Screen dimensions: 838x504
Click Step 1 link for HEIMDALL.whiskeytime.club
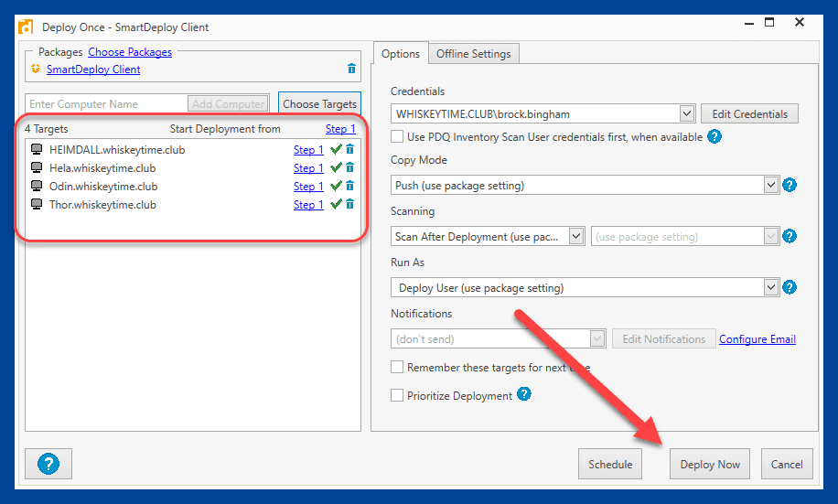click(x=308, y=150)
